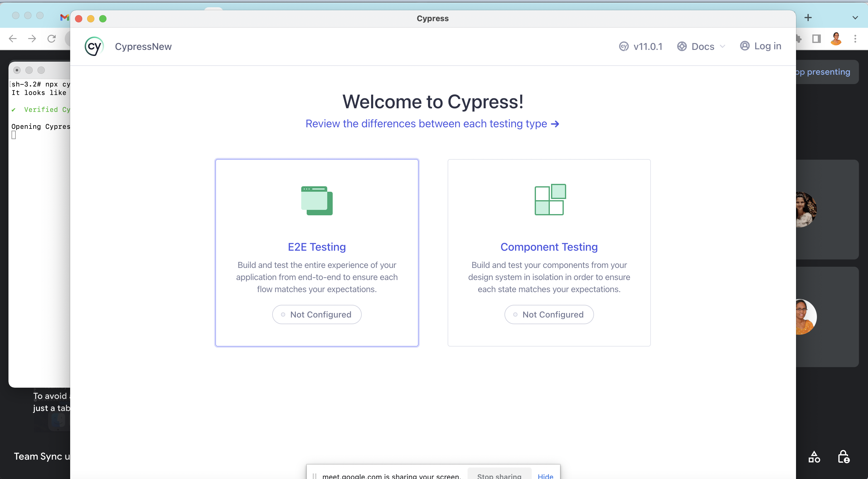Minimize the Cypress window with yellow button
Image resolution: width=868 pixels, height=479 pixels.
[x=91, y=18]
